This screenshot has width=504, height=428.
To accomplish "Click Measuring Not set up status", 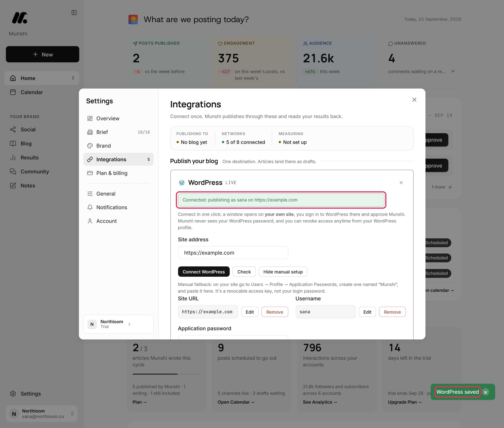I will (293, 138).
